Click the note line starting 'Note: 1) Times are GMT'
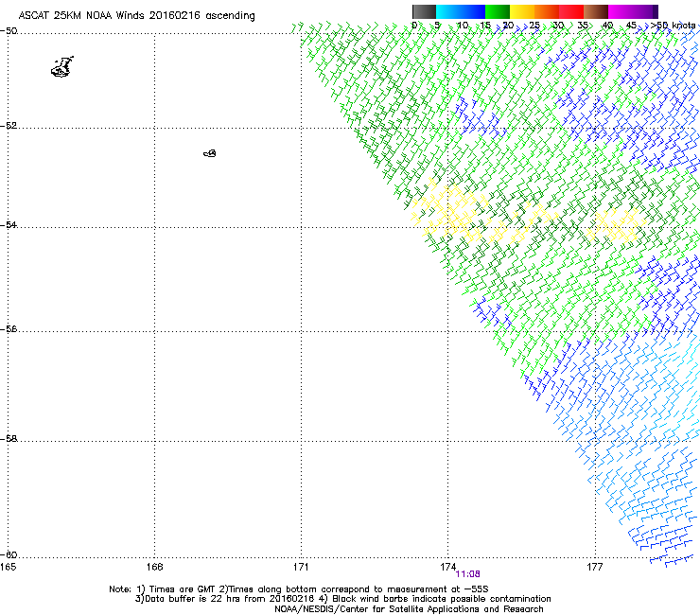Image resolution: width=700 pixels, height=615 pixels. click(299, 589)
